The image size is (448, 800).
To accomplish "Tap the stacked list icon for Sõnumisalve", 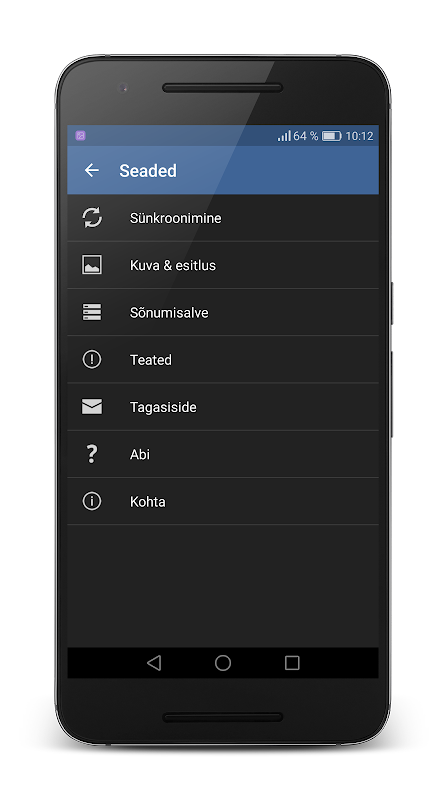I will pos(92,312).
